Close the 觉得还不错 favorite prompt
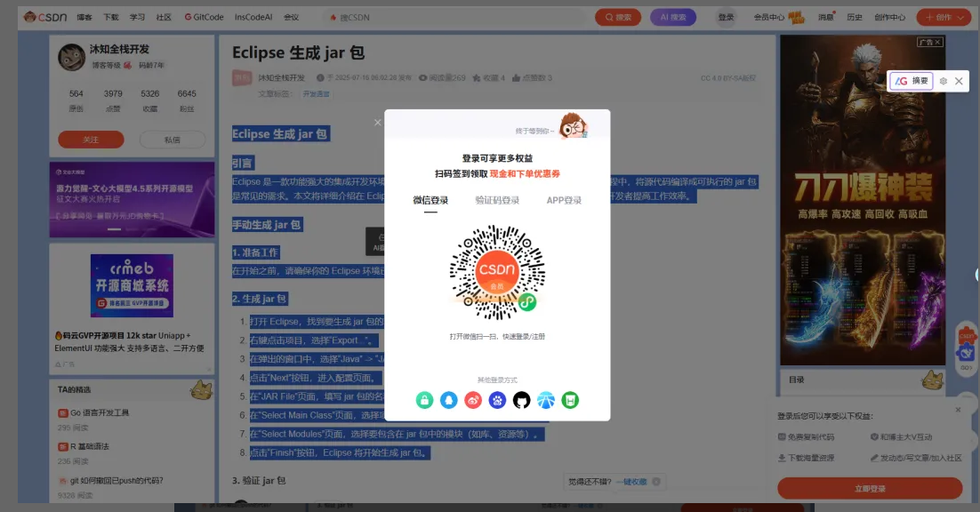 pyautogui.click(x=656, y=482)
